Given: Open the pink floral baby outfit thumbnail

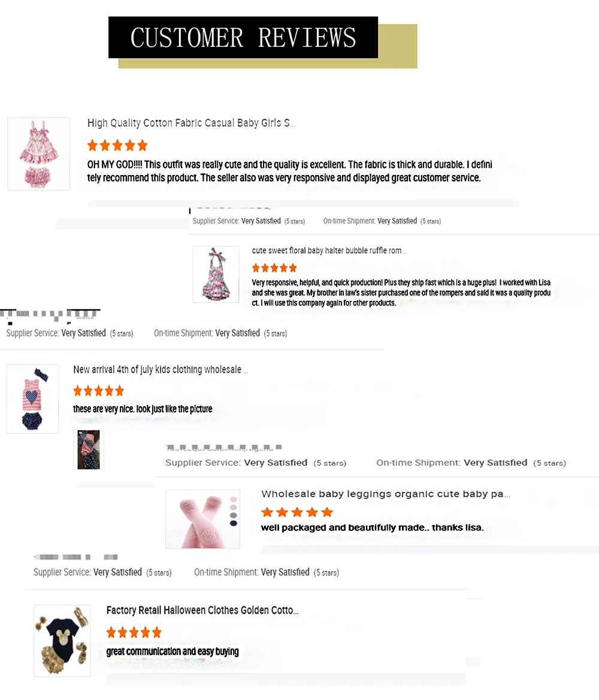Looking at the screenshot, I should click(x=39, y=154).
